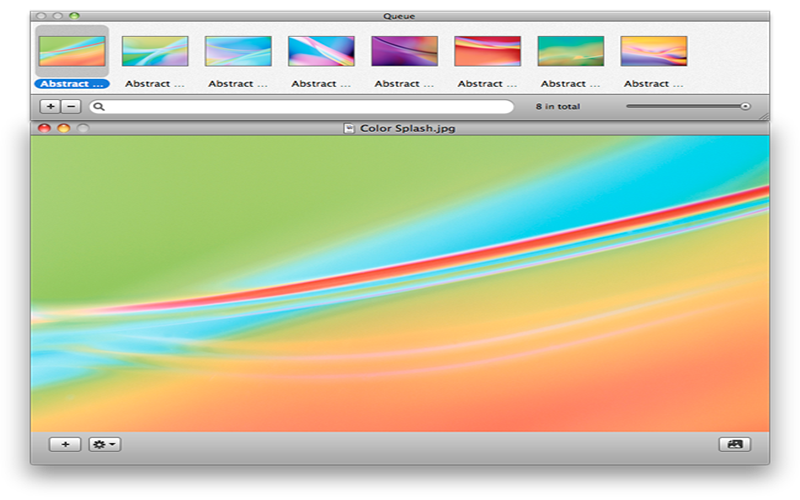Click the plus button in the Queue toolbar
Image resolution: width=800 pixels, height=500 pixels.
pos(51,107)
